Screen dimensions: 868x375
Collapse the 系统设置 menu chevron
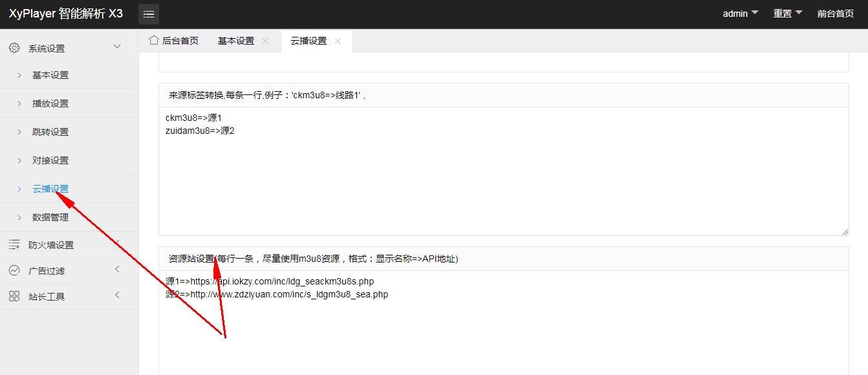click(117, 47)
